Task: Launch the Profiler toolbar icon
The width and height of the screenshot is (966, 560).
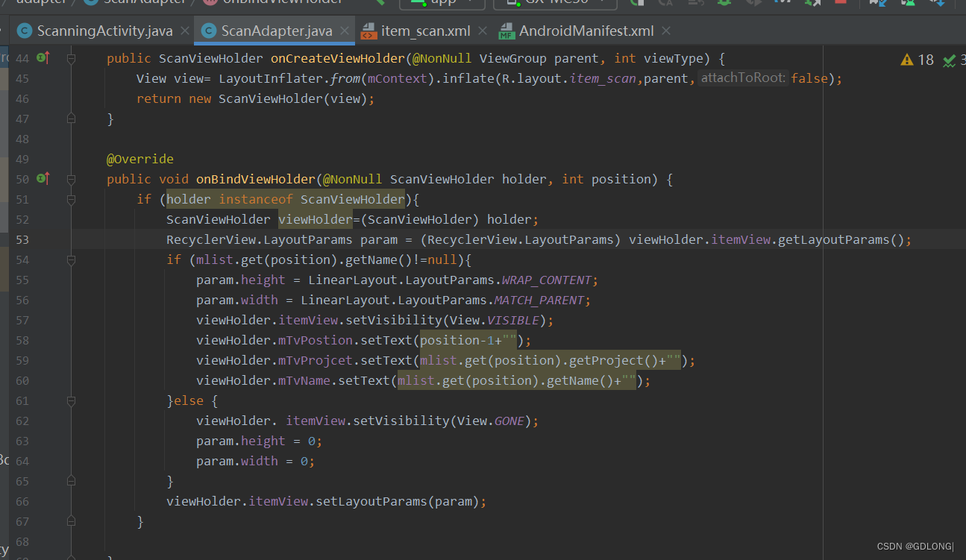Action: pyautogui.click(x=783, y=4)
